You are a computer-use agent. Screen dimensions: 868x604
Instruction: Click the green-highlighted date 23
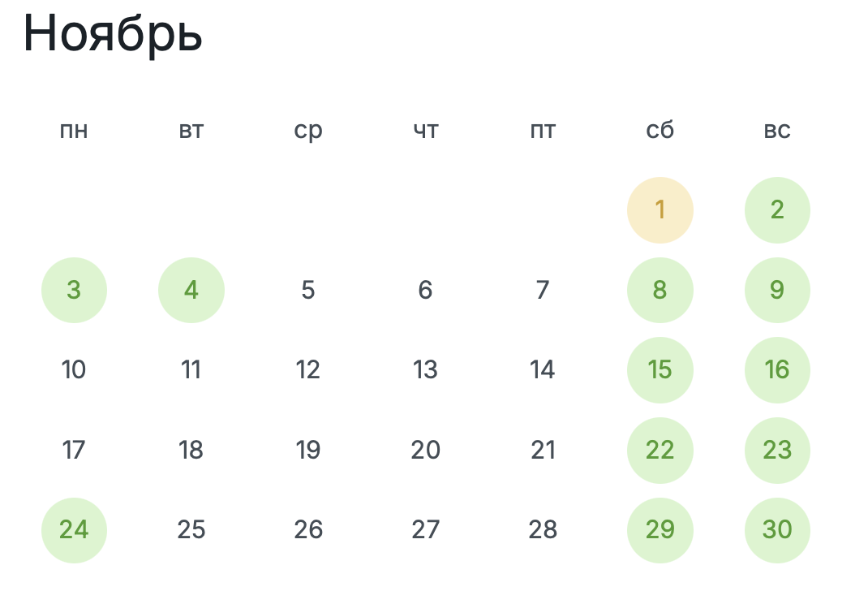pyautogui.click(x=777, y=450)
